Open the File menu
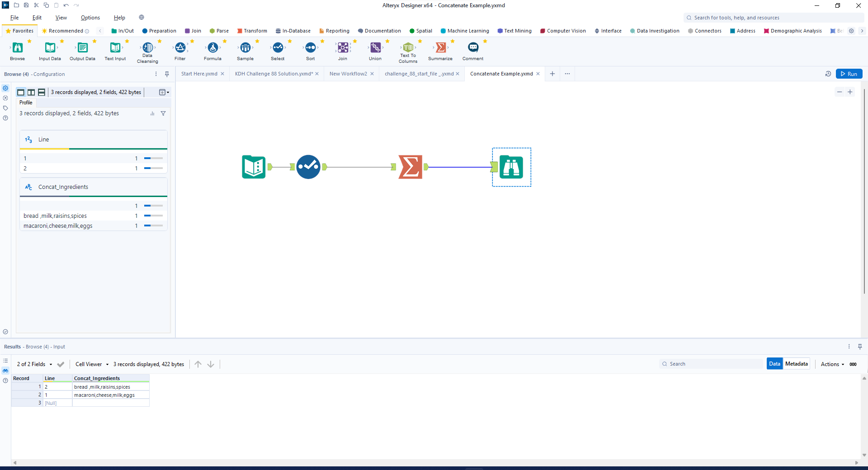868x470 pixels. pos(14,18)
